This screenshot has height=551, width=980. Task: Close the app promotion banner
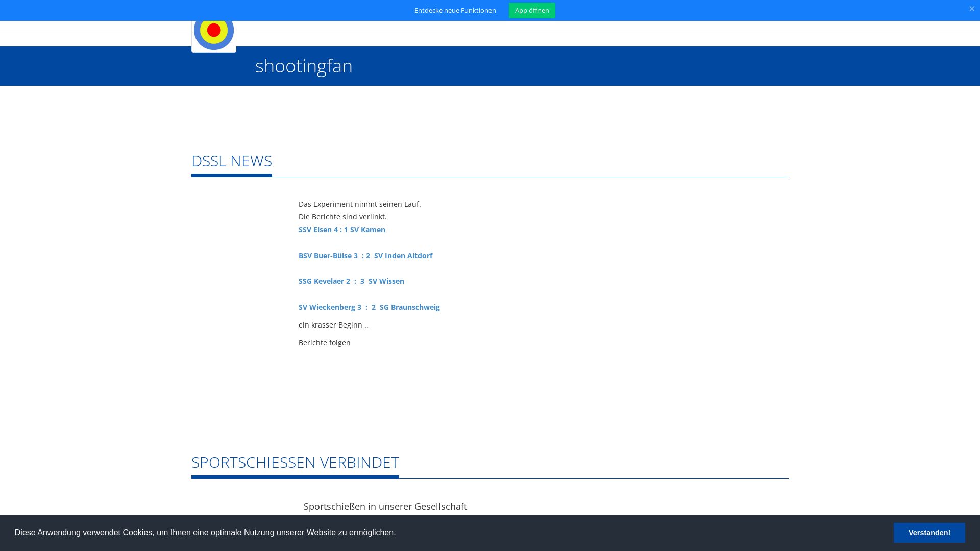click(972, 9)
